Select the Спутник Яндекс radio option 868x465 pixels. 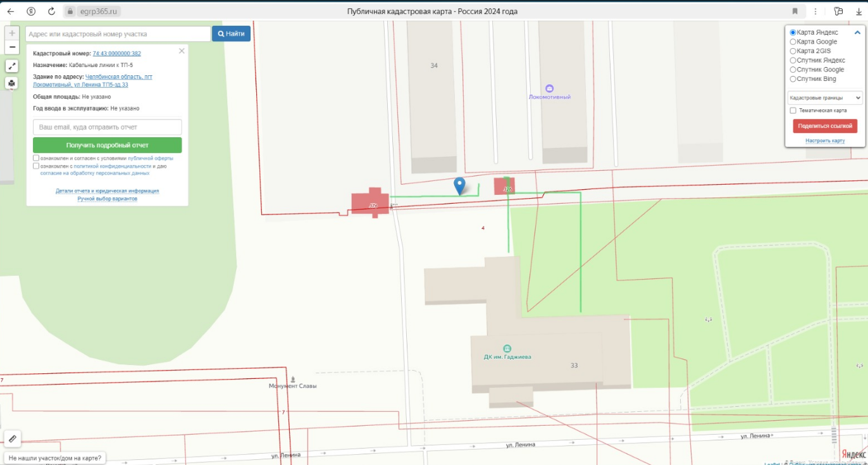pos(793,60)
